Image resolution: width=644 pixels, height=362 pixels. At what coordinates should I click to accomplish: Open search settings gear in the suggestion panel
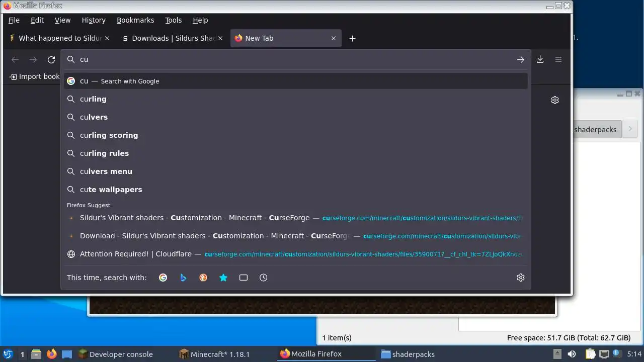pyautogui.click(x=520, y=278)
